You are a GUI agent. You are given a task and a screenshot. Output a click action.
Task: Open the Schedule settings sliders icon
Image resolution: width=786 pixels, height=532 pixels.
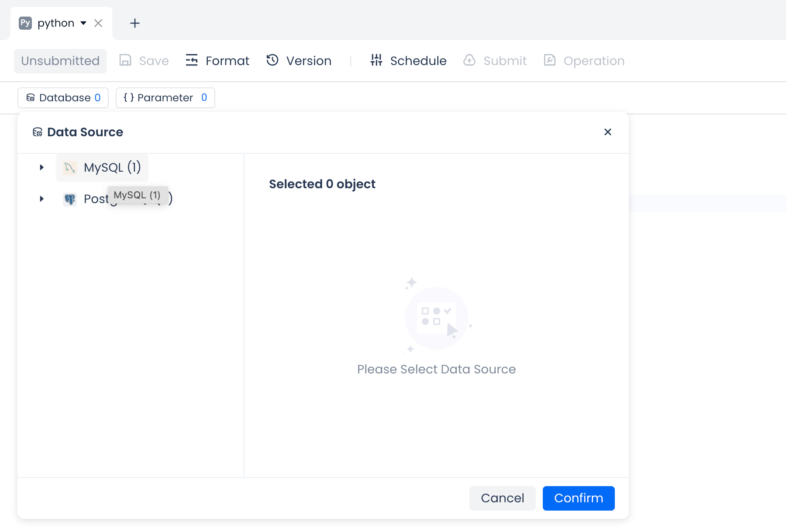click(x=376, y=60)
